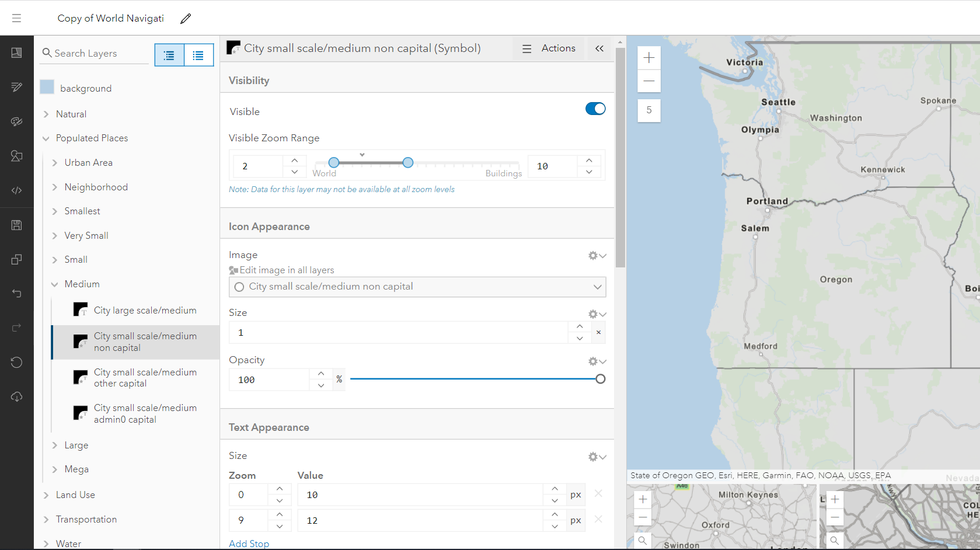This screenshot has width=980, height=550.
Task: Click the maximum zoom range slider handle
Action: click(x=408, y=162)
